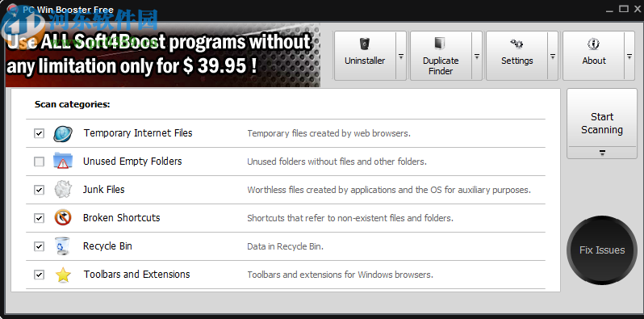Click the round Fix Issues button
Image resolution: width=644 pixels, height=319 pixels.
(x=602, y=250)
